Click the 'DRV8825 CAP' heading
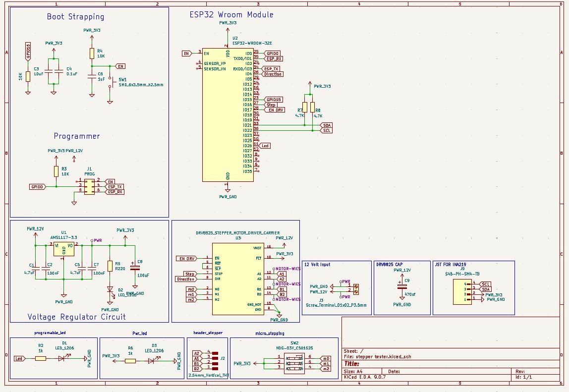The width and height of the screenshot is (569, 392). click(390, 265)
